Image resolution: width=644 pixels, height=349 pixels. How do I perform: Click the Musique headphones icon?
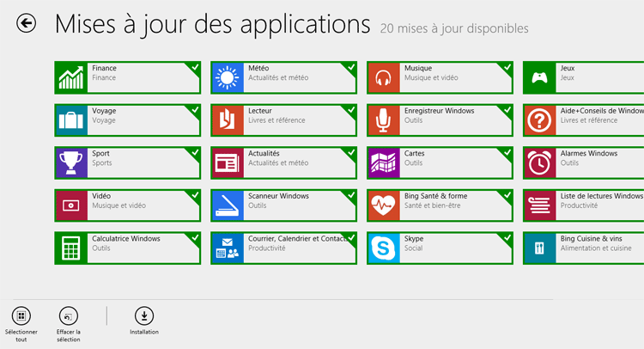coord(384,77)
